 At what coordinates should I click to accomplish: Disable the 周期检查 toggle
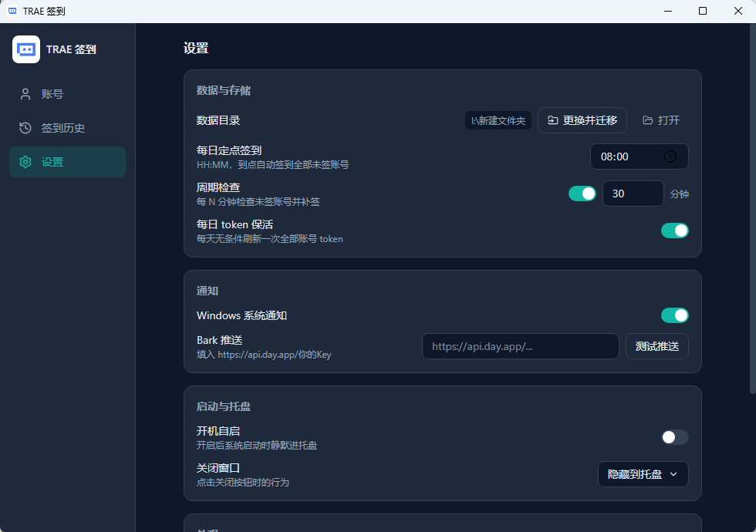tap(582, 194)
